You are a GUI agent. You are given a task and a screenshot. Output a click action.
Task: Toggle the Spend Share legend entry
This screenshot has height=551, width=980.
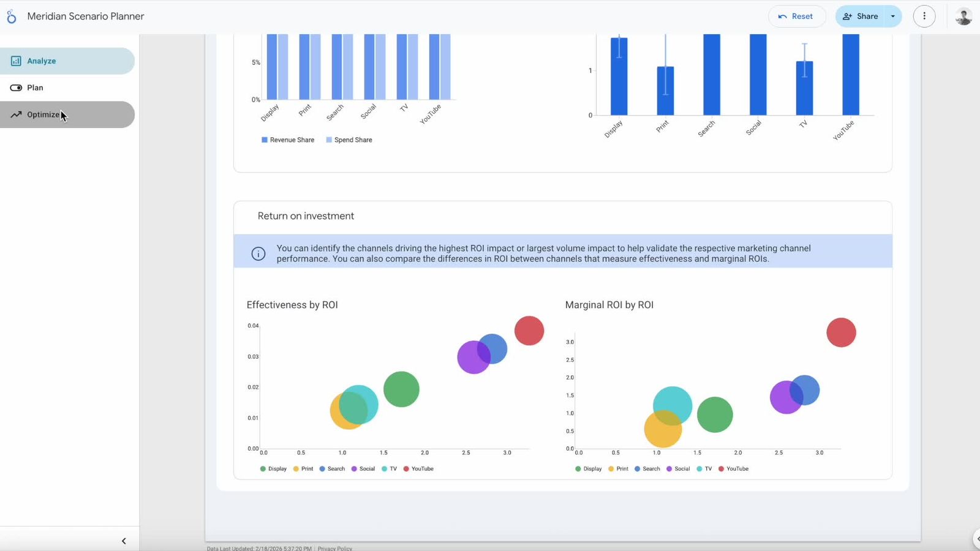click(349, 140)
